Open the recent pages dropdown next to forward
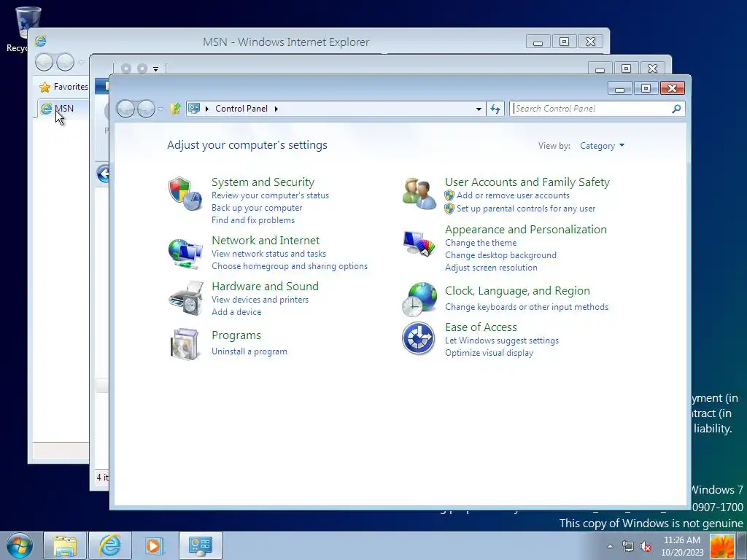Image resolution: width=747 pixels, height=560 pixels. point(161,109)
